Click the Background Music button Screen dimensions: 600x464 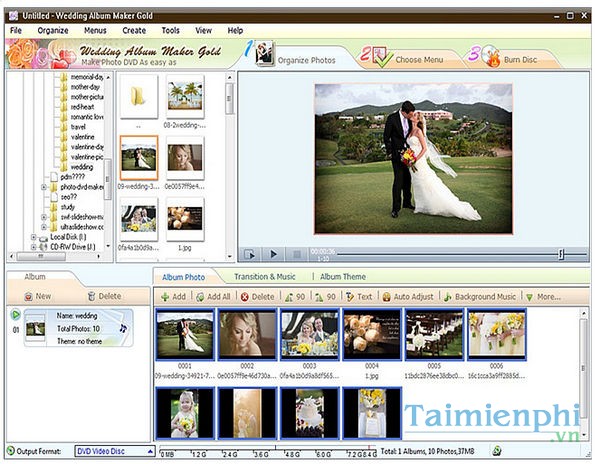pyautogui.click(x=480, y=296)
